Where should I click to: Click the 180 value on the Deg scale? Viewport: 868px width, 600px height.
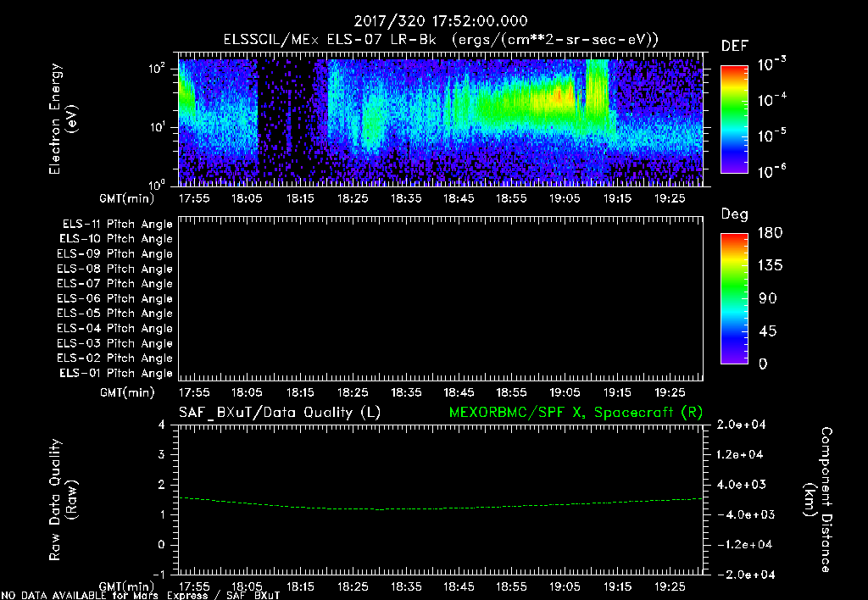[770, 233]
